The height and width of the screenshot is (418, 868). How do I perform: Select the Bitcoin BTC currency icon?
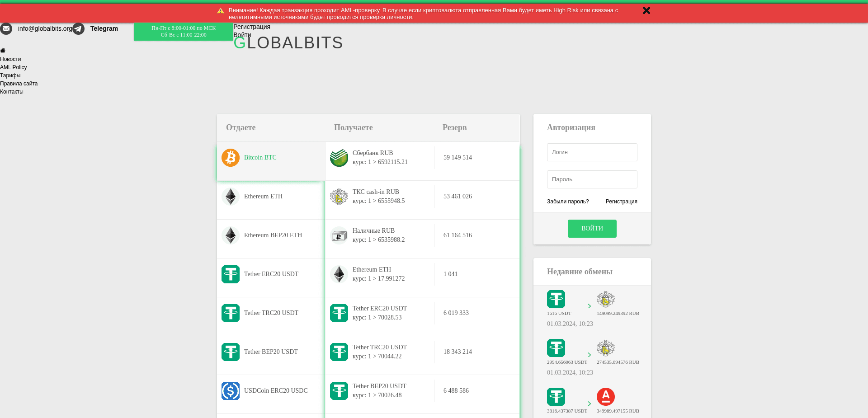(231, 158)
